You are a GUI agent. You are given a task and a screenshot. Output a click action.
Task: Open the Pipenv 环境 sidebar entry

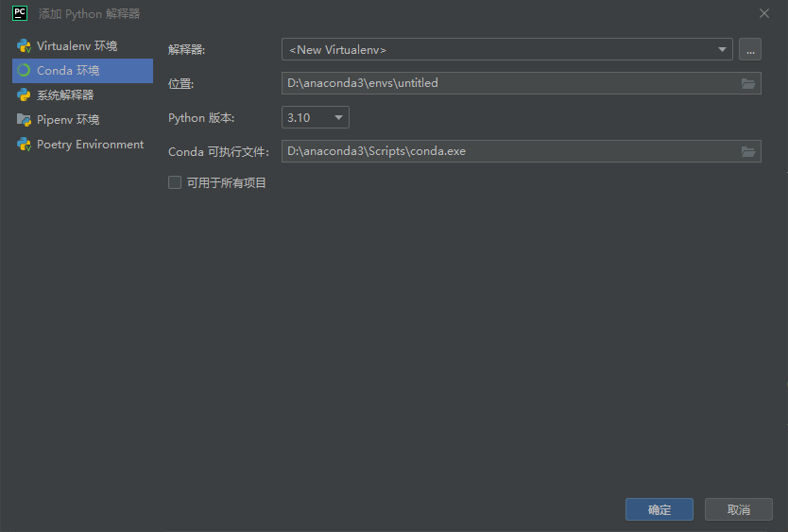[x=82, y=120]
